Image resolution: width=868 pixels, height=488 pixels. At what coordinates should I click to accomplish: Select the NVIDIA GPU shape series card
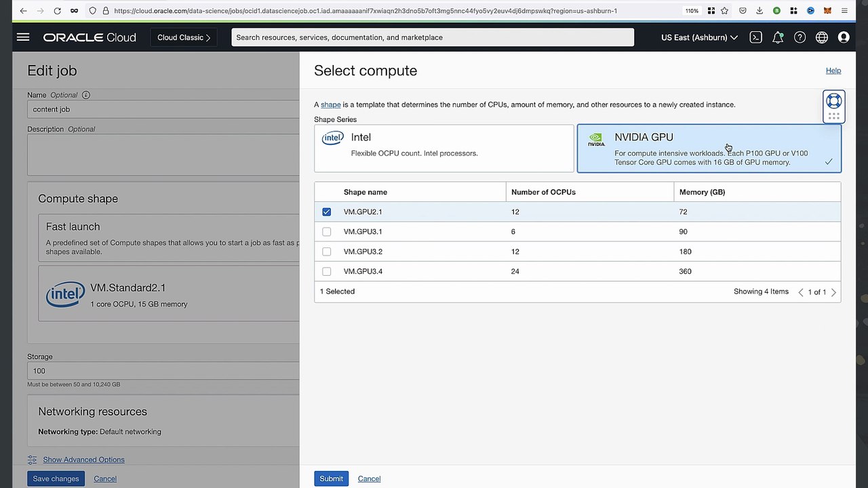pyautogui.click(x=709, y=148)
